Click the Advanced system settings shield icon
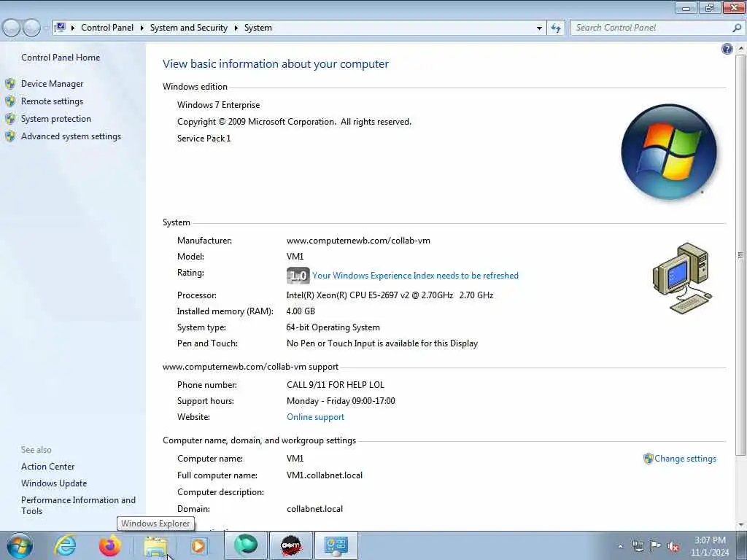This screenshot has width=747, height=560. [x=10, y=136]
